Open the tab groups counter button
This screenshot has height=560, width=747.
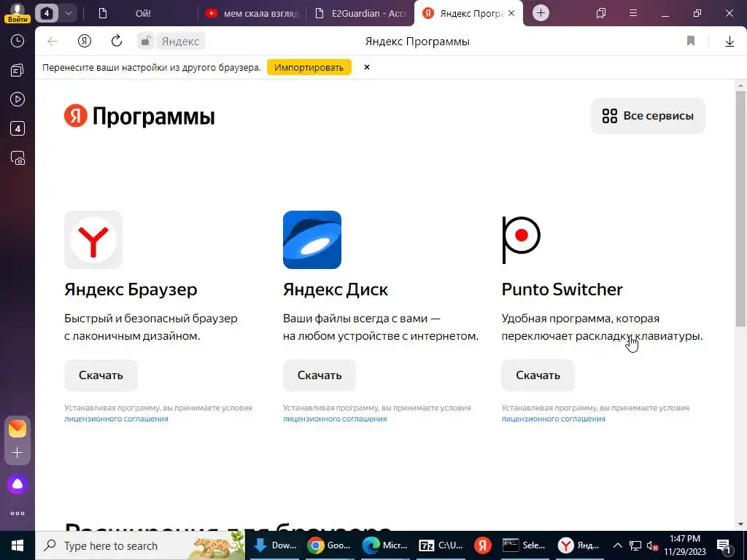47,13
